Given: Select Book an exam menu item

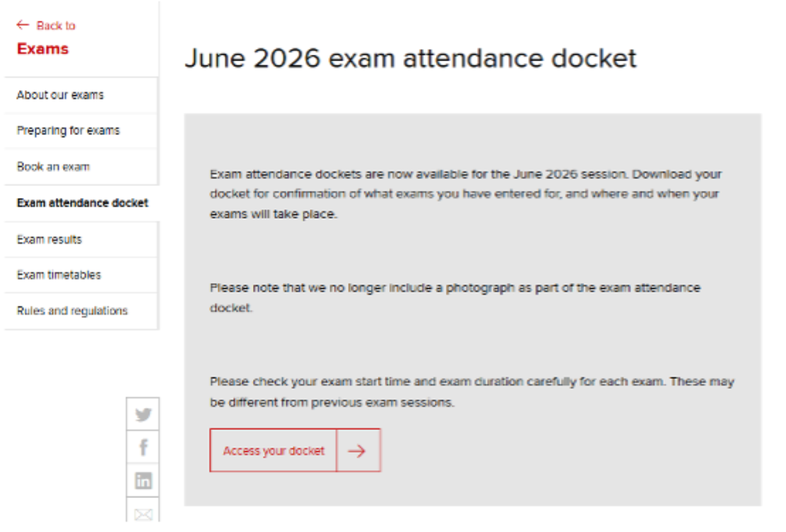Looking at the screenshot, I should click(x=81, y=167).
